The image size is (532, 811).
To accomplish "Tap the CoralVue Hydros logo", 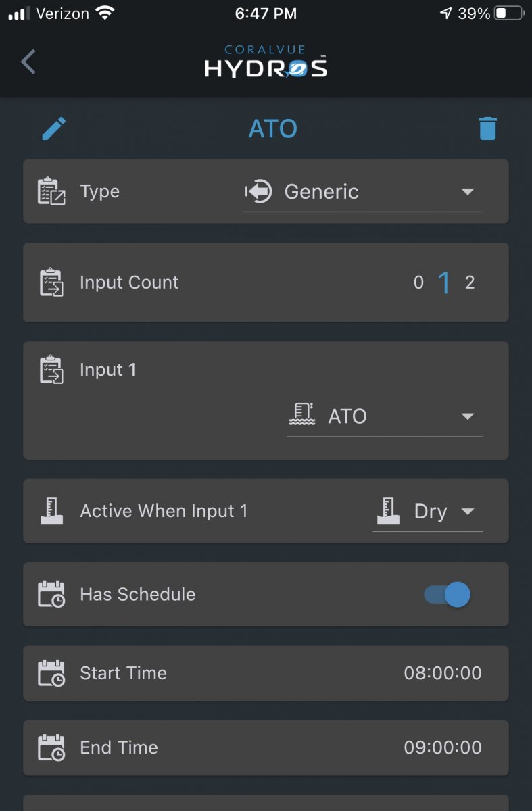I will pos(266,62).
